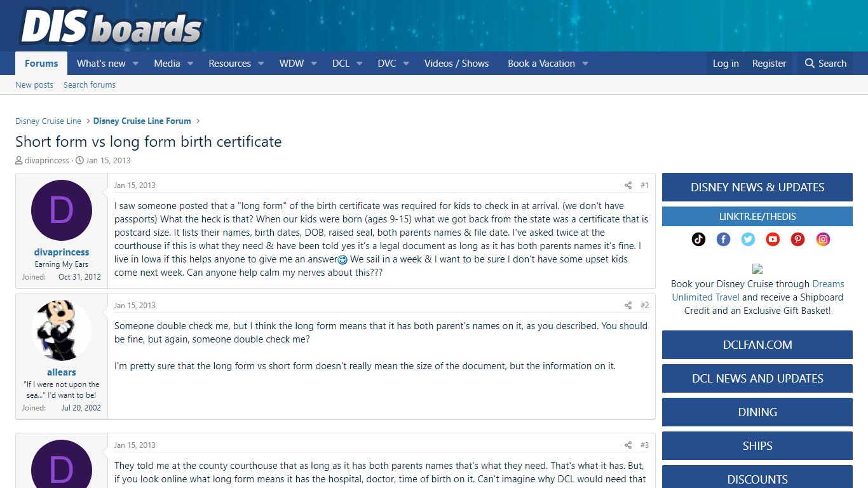The width and height of the screenshot is (868, 488).
Task: Click the share icon on post #1
Action: pos(628,186)
